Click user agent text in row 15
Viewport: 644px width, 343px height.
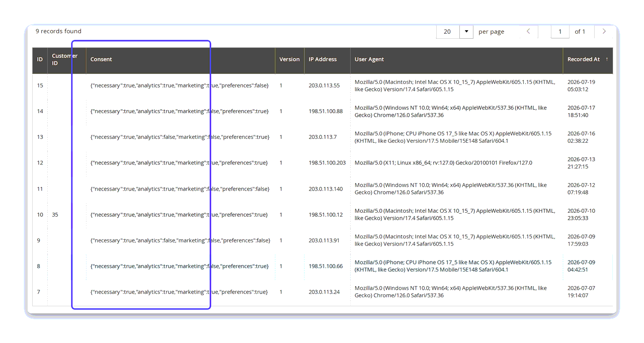[455, 85]
